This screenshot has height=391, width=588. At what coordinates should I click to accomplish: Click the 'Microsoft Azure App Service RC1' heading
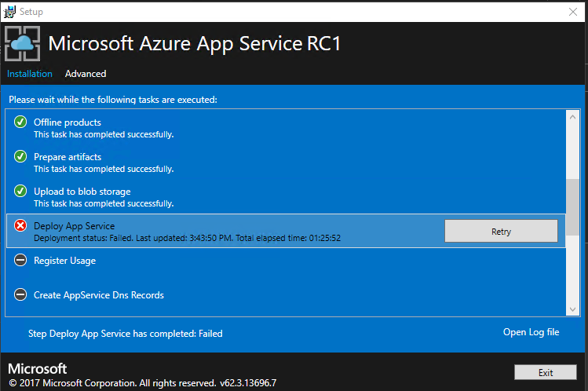pyautogui.click(x=195, y=44)
